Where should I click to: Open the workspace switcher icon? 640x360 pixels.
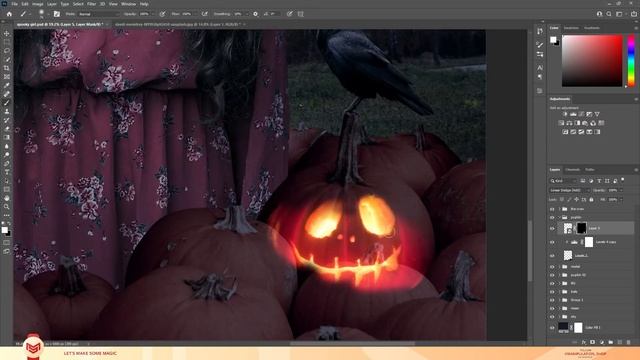(619, 14)
